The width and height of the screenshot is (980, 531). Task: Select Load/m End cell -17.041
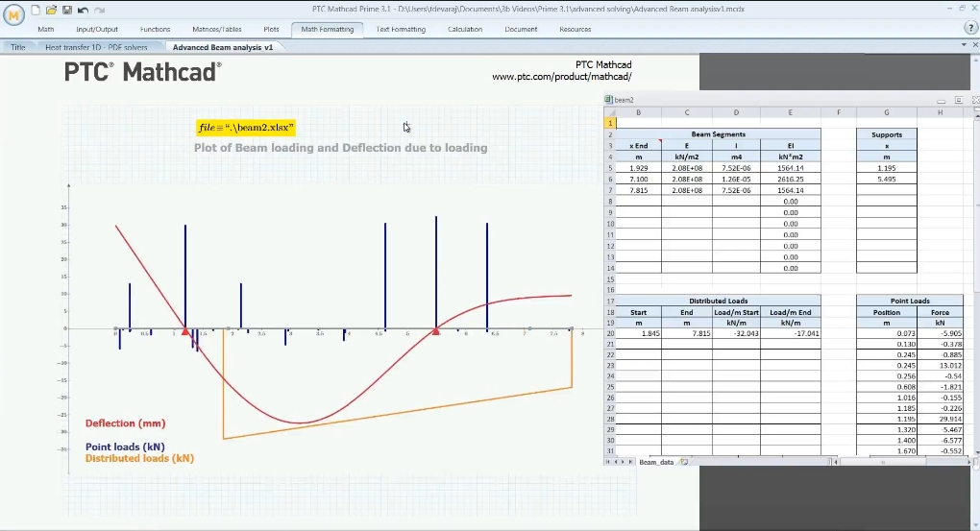click(x=790, y=333)
